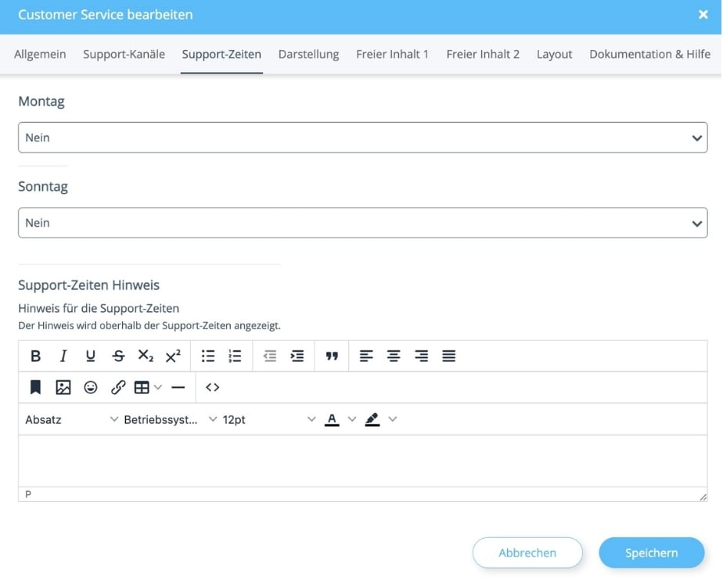Image resolution: width=723 pixels, height=588 pixels.
Task: Insert a numbered list
Action: (236, 357)
